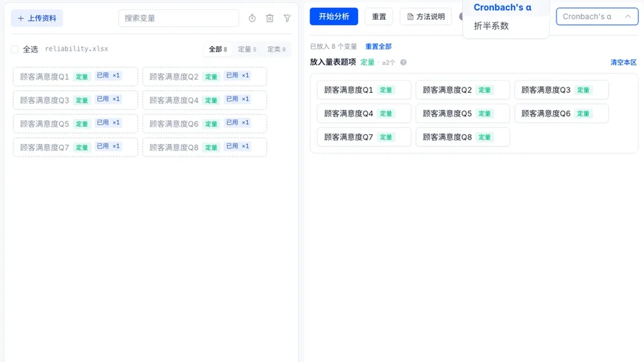Screen dimensions: 644x362
Task: Click the 开始分析 button
Action: [334, 17]
